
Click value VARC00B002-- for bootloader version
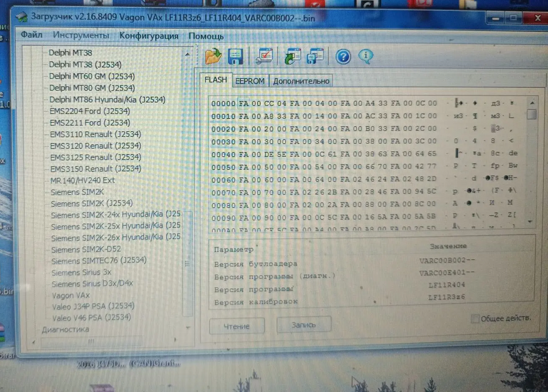[446, 260]
